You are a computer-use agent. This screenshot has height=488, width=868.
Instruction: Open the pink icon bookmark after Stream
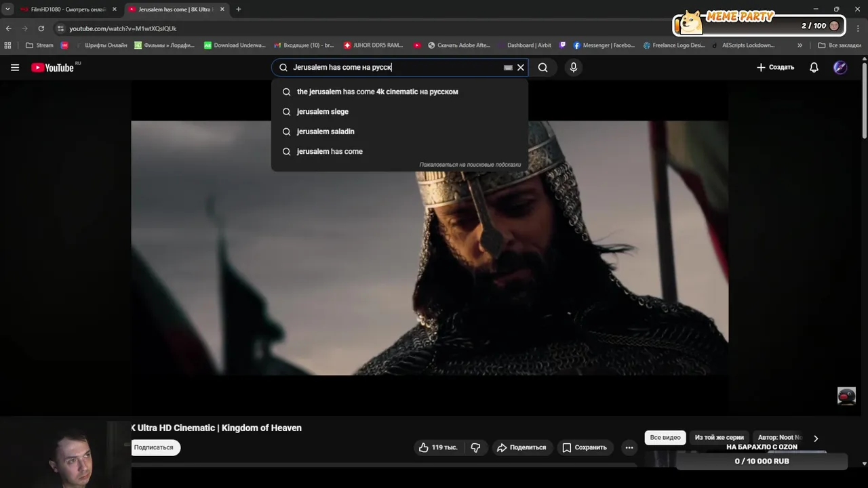[64, 45]
